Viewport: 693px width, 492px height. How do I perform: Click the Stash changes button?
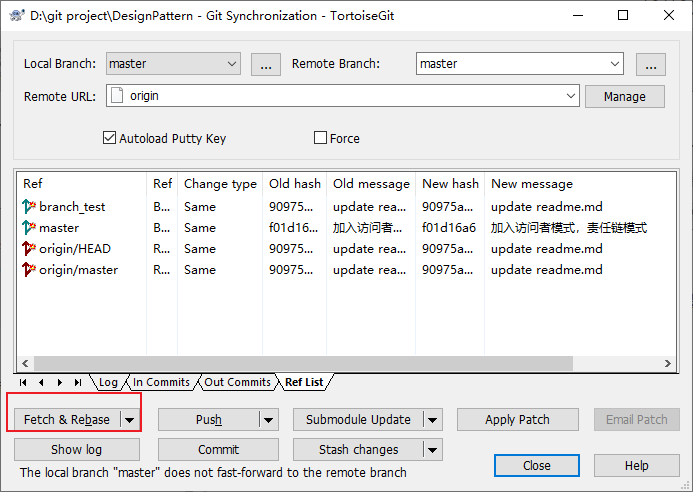358,450
